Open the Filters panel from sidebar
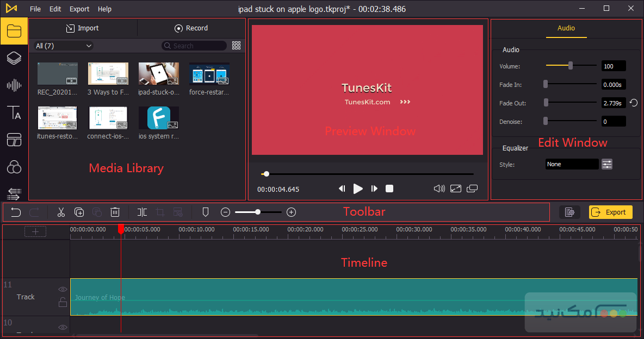Screen dimensions: 644x339 (x=14, y=167)
